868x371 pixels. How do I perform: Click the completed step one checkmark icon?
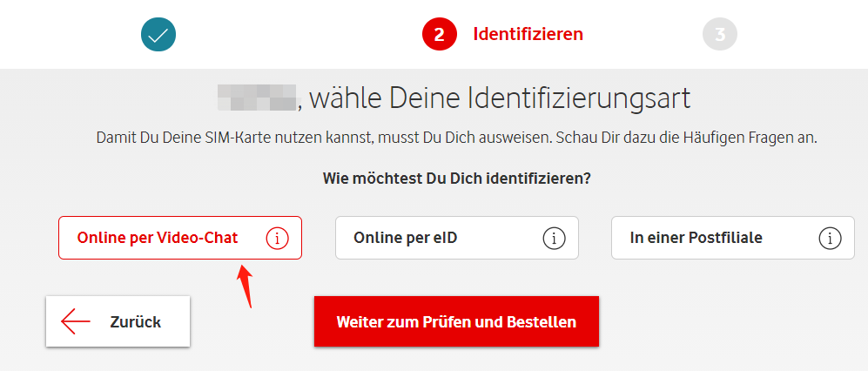pyautogui.click(x=158, y=34)
